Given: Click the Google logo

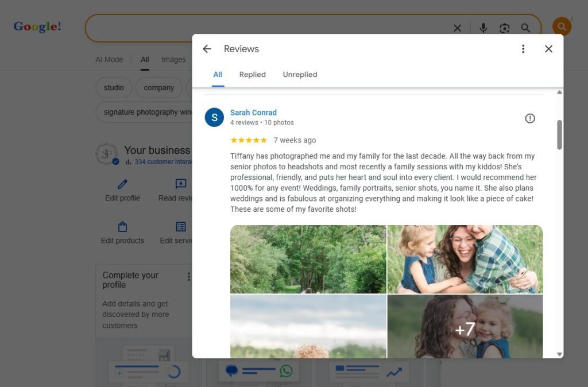Looking at the screenshot, I should [x=37, y=26].
